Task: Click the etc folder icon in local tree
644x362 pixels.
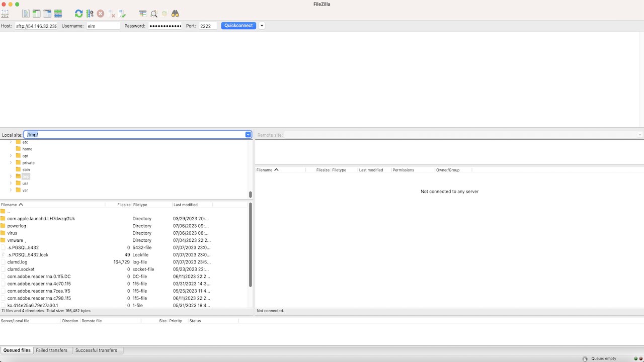Action: (x=18, y=142)
